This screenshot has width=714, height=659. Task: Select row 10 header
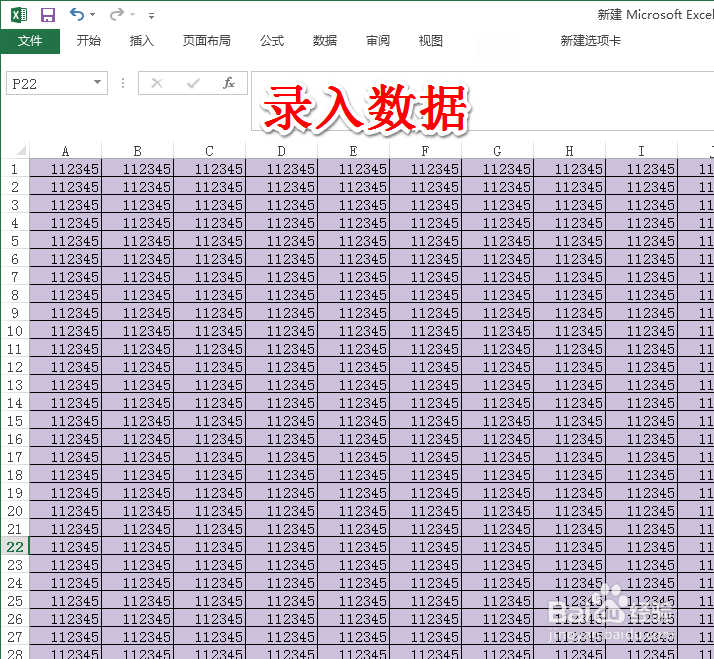click(x=15, y=331)
